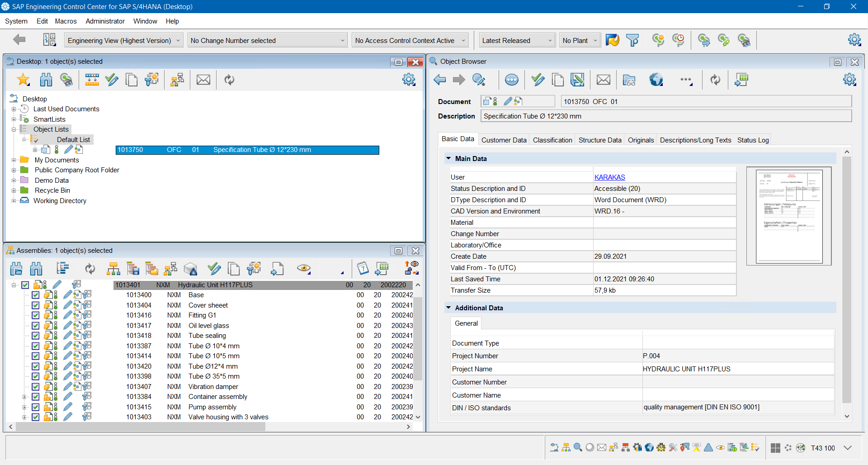Screen dimensions: 868x465
Task: Click the yellow star favorites icon in Desktop toolbar
Action: (x=23, y=80)
